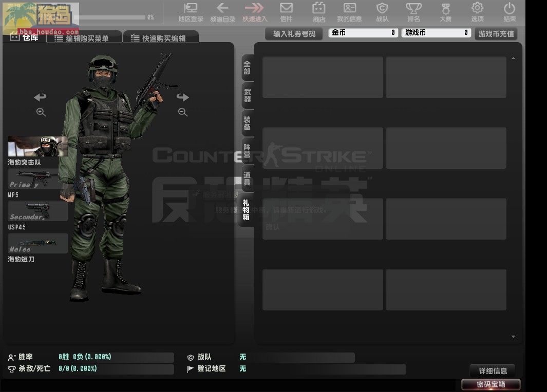This screenshot has height=392, width=547.
Task: Click the 0% progress bar at top
Action: [x=110, y=17]
